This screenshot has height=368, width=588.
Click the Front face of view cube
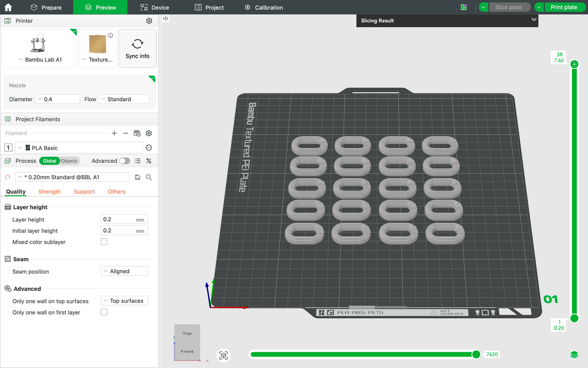point(187,351)
